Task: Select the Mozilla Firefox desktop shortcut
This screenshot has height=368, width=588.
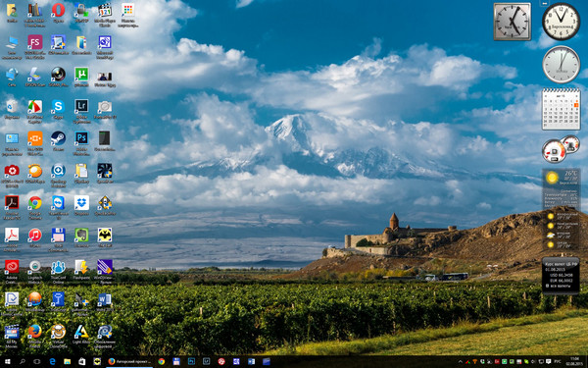Action: pyautogui.click(x=35, y=332)
